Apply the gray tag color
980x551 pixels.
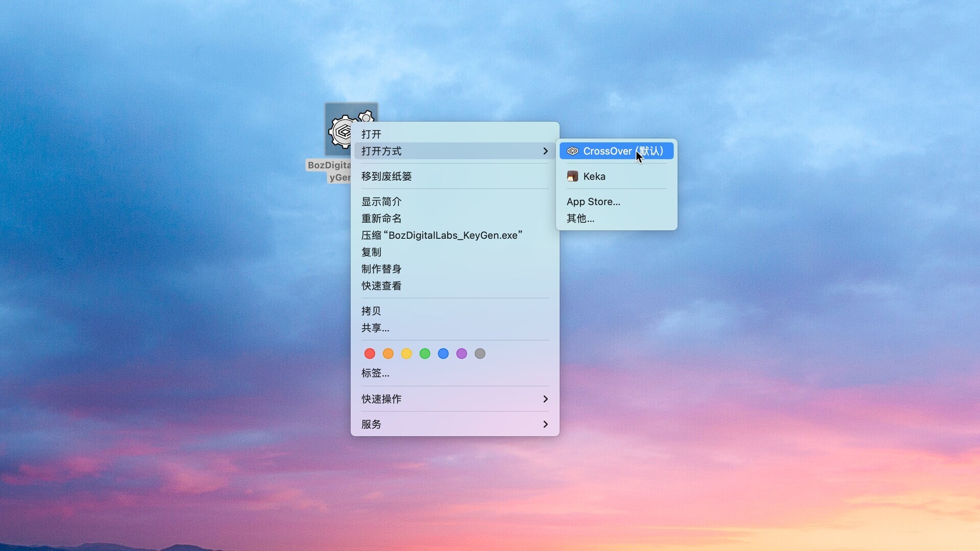click(x=480, y=354)
